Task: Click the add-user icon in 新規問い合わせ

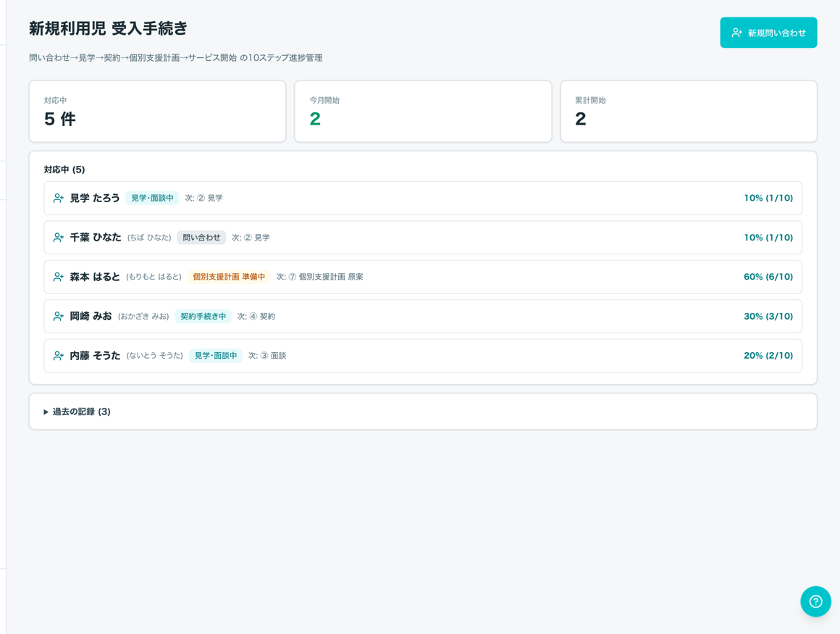Action: coord(736,33)
